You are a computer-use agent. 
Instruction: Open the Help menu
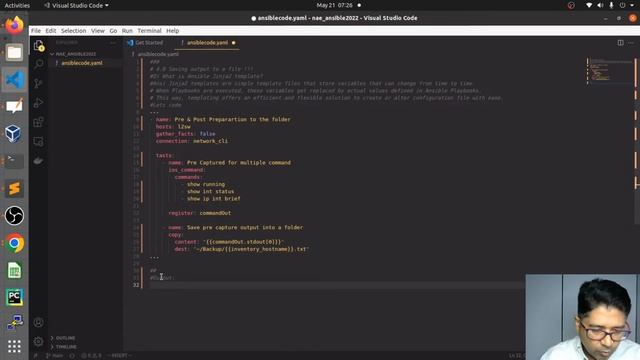point(172,31)
